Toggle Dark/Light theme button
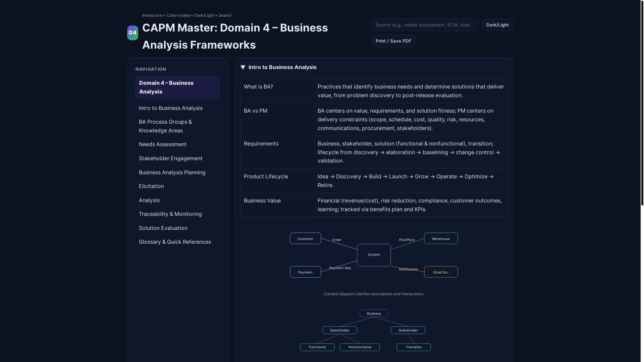This screenshot has width=644, height=362. coord(497,25)
